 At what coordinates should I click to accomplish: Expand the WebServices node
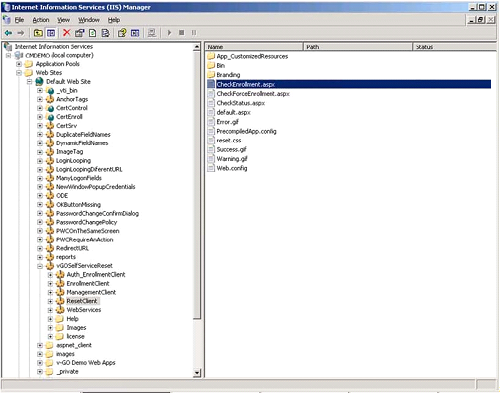coord(50,310)
